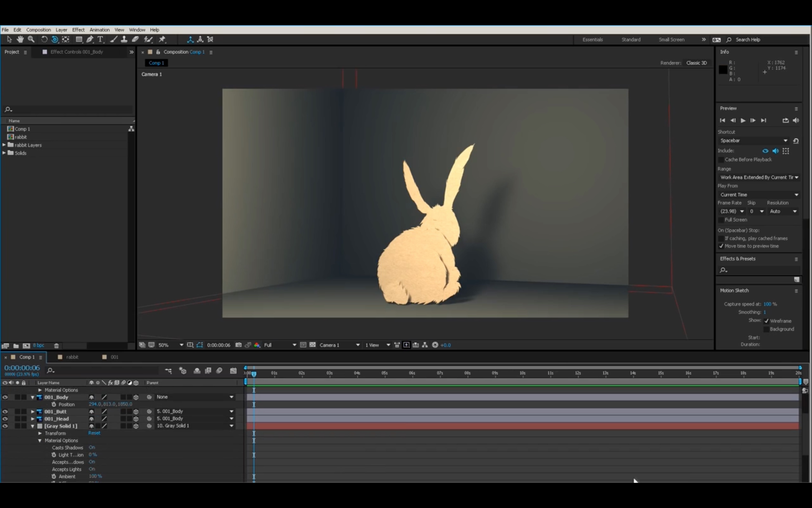Open the Effect menu

(78, 30)
